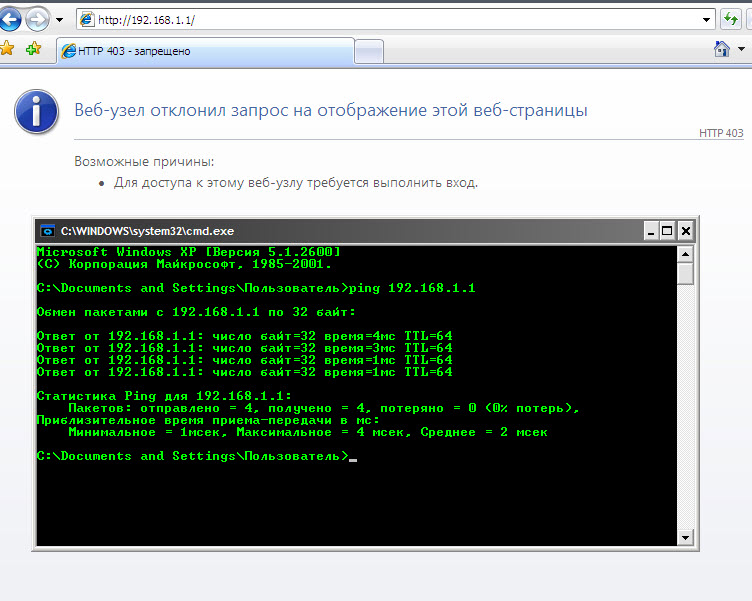Click the Home page icon

[x=722, y=49]
